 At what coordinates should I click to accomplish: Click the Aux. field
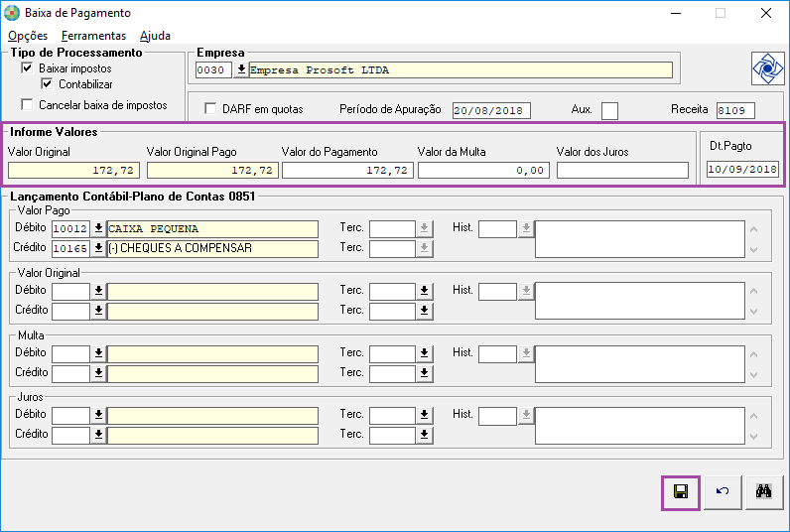pos(609,111)
